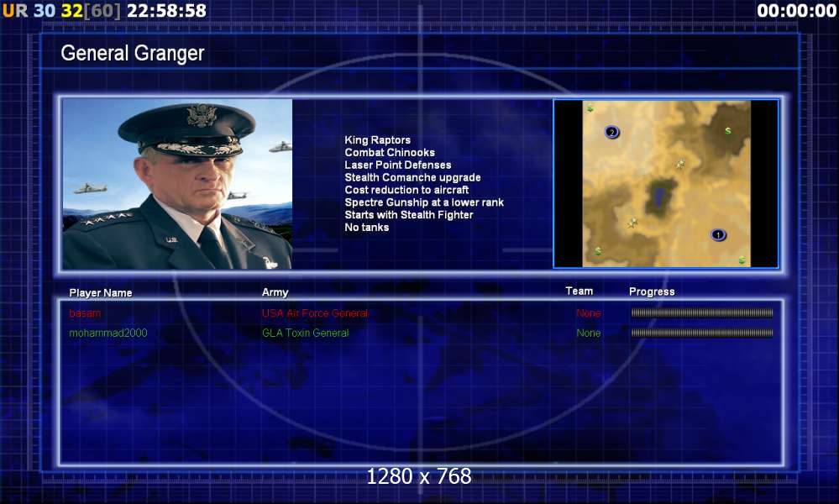Image resolution: width=839 pixels, height=504 pixels.
Task: Click the Stealth Comanche upgrade line
Action: point(412,177)
